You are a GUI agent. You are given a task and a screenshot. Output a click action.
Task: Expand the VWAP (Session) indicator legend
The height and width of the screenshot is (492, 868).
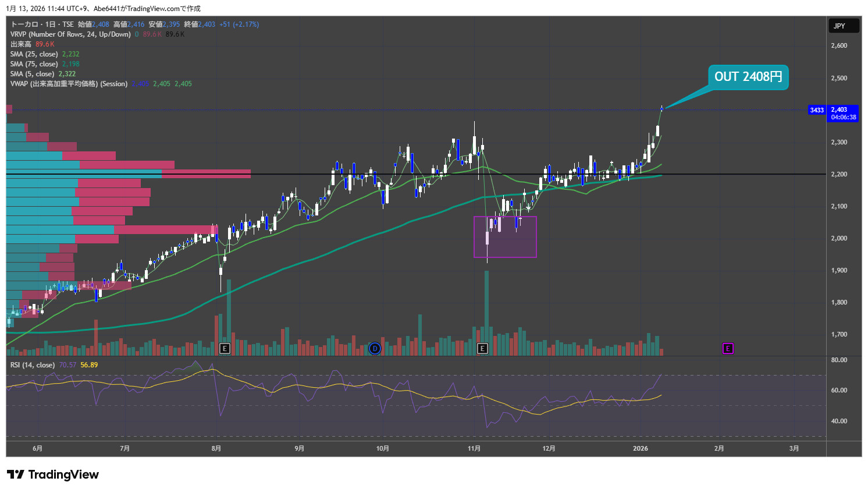(68, 84)
